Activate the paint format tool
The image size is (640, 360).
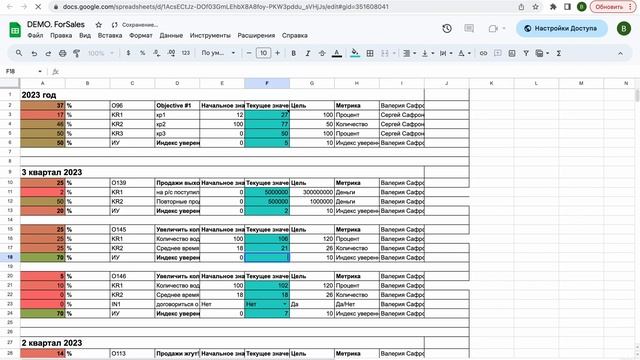pos(76,53)
